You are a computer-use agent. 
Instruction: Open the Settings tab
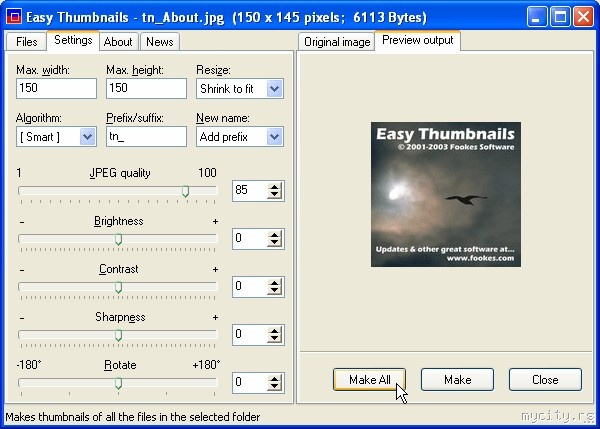(73, 40)
